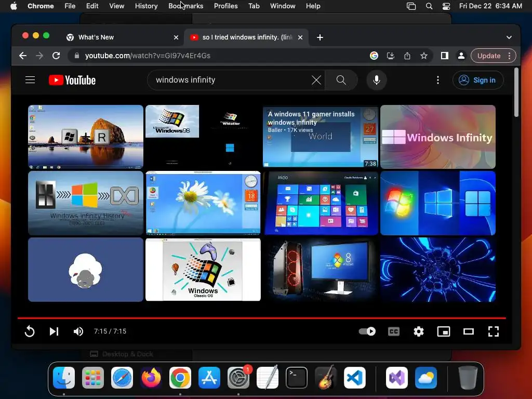Open the Windows Infinity pink logo video
This screenshot has height=399, width=532.
(437, 137)
